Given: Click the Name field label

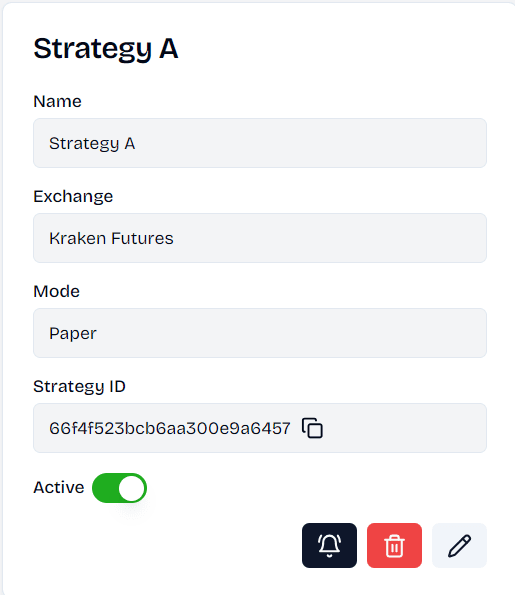Looking at the screenshot, I should coord(57,101).
